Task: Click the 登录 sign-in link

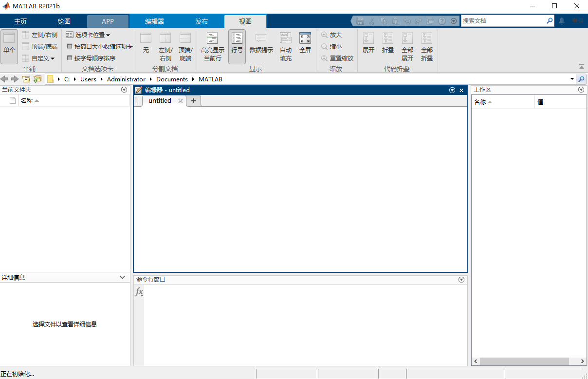Action: [578, 21]
